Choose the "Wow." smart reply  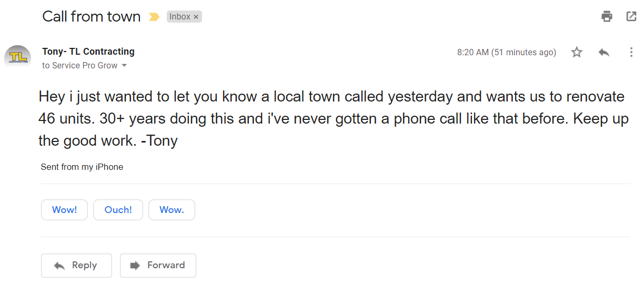tap(172, 210)
